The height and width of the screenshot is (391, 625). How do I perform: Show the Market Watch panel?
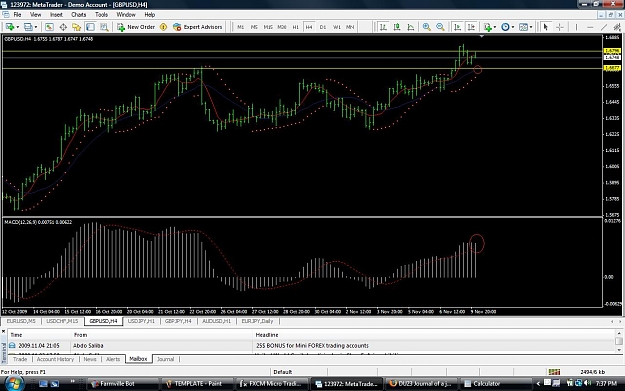[x=49, y=27]
